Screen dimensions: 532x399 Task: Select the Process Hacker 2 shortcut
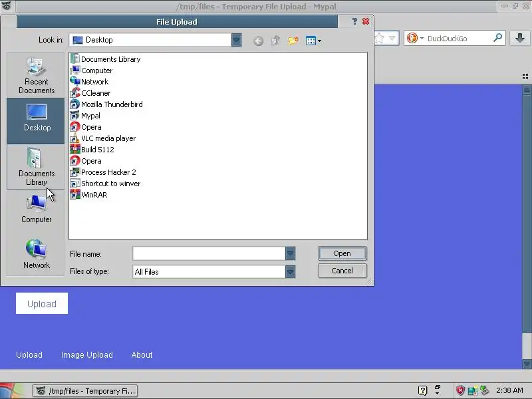(103, 172)
